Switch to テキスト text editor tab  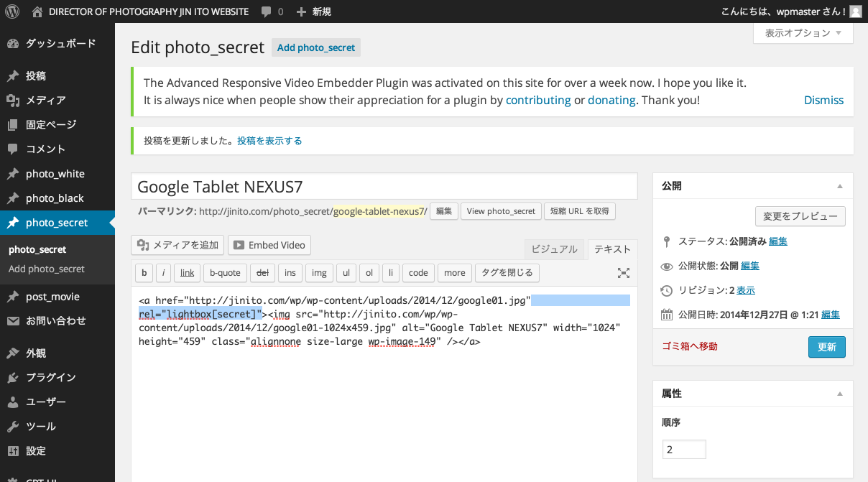point(613,249)
